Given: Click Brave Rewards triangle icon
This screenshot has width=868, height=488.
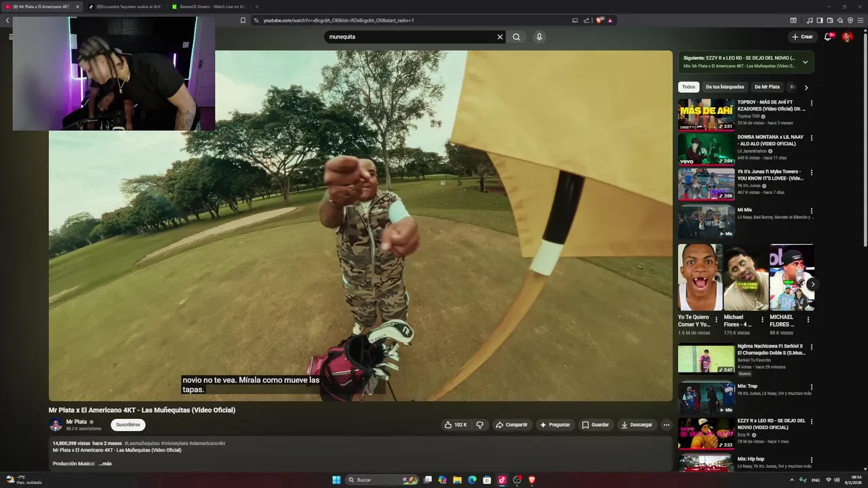Looking at the screenshot, I should click(610, 20).
